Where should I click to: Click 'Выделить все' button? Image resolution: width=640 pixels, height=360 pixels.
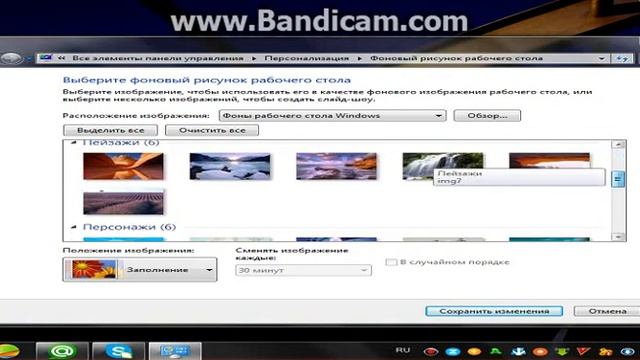click(x=110, y=130)
